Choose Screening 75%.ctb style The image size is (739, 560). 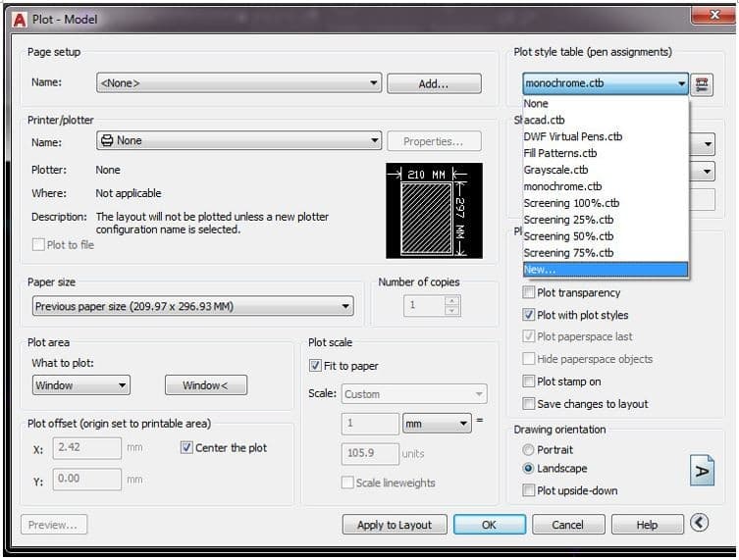click(606, 253)
